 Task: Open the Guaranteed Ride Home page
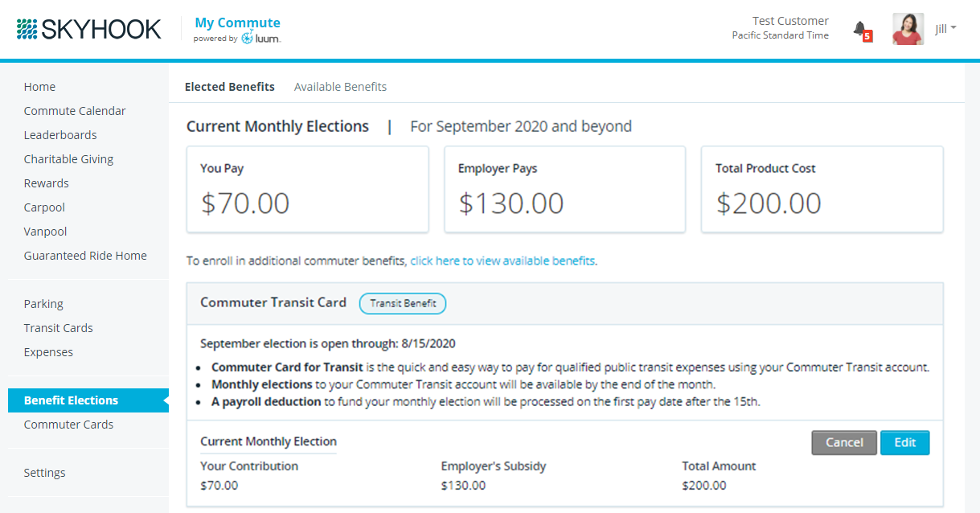(x=85, y=256)
